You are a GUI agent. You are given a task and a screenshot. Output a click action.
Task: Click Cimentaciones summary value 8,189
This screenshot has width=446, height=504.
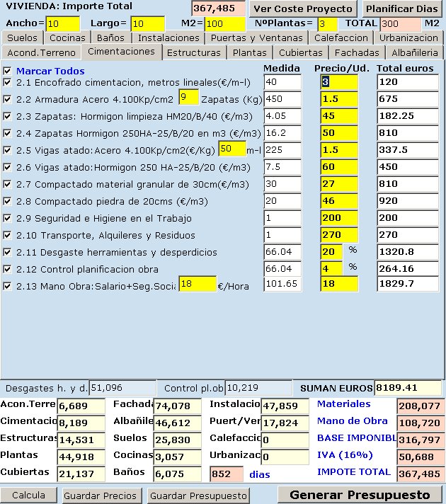[81, 423]
